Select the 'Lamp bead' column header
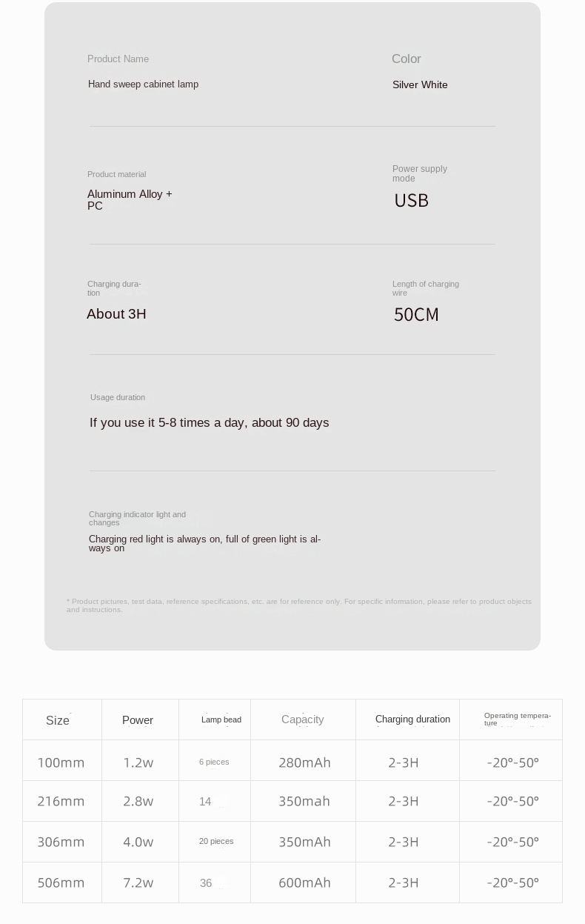 221,720
